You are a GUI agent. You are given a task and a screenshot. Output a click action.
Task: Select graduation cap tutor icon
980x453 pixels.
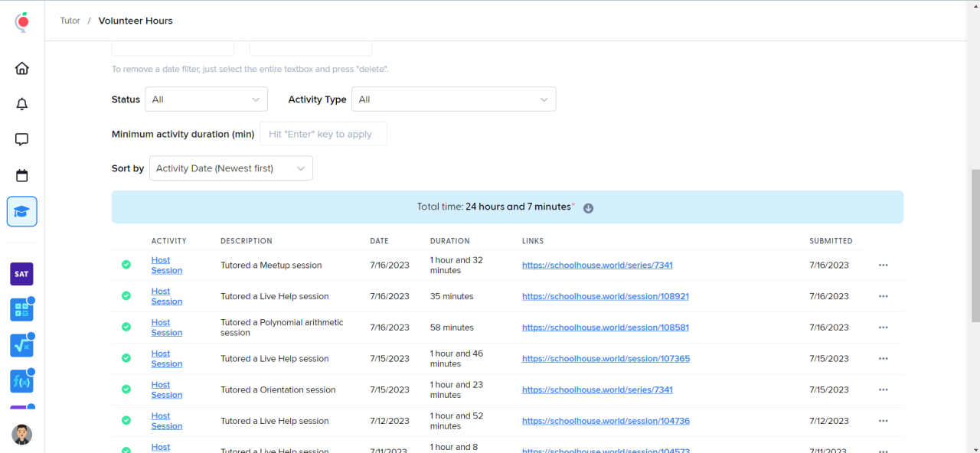point(22,211)
